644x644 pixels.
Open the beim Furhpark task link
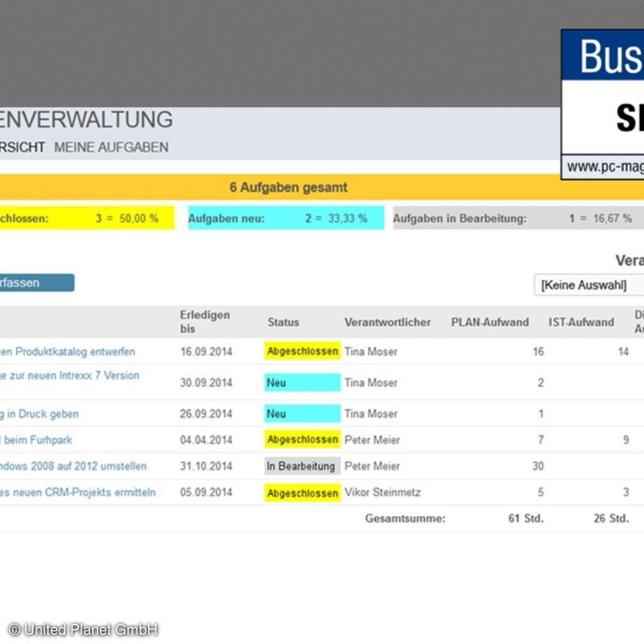36,440
